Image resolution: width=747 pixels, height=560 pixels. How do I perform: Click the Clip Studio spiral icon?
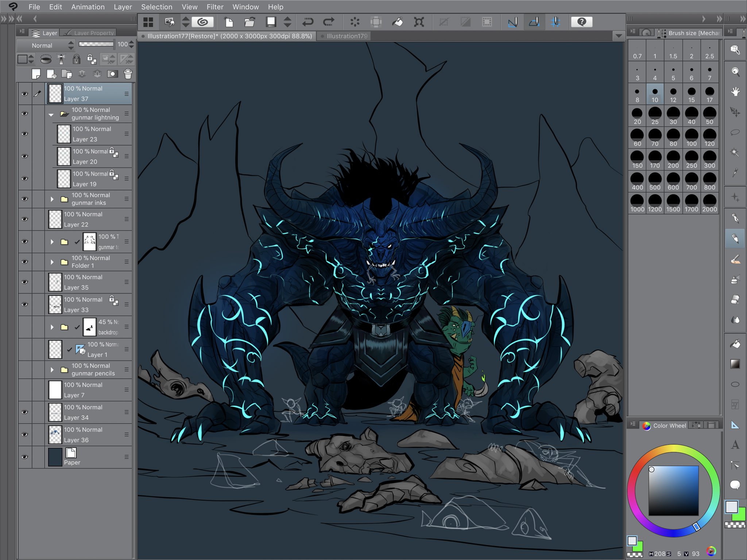tap(202, 22)
